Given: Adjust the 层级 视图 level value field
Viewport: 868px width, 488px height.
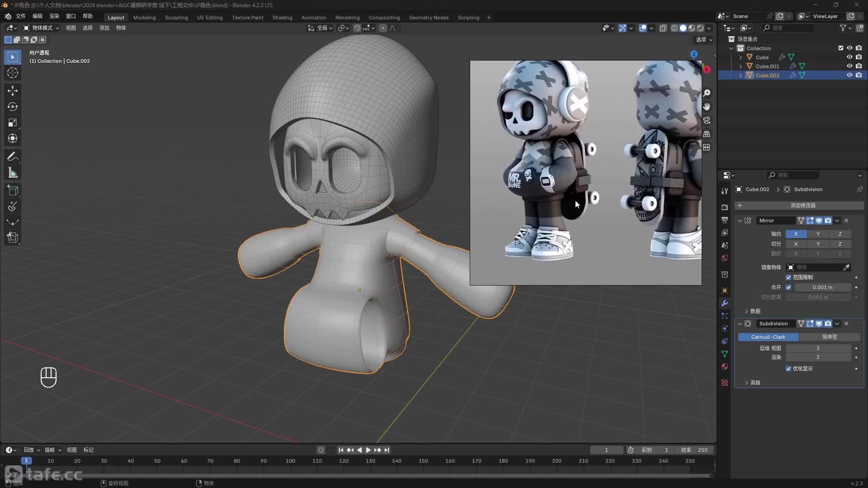Looking at the screenshot, I should coord(818,348).
